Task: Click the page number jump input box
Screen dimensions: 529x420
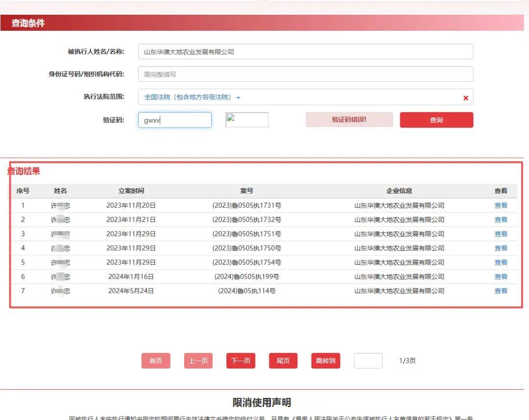Action: tap(367, 360)
